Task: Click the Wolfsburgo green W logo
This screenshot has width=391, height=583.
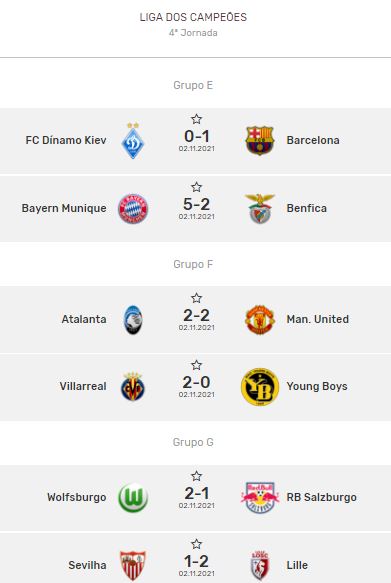Action: tap(133, 497)
